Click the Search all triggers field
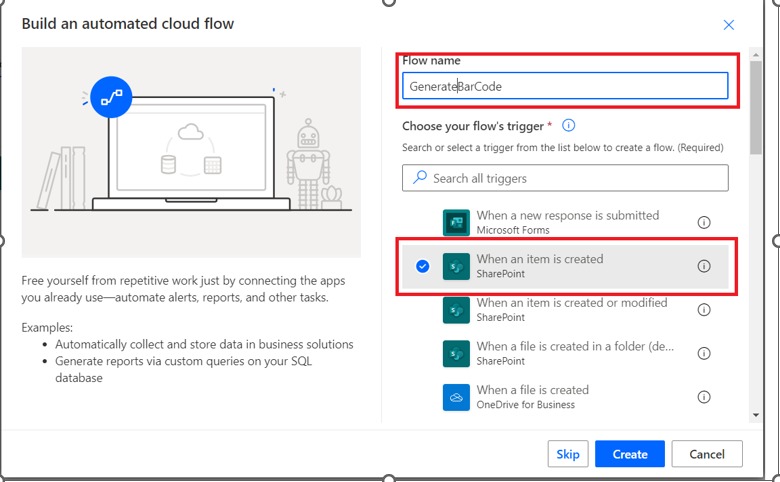780x482 pixels. click(x=565, y=178)
